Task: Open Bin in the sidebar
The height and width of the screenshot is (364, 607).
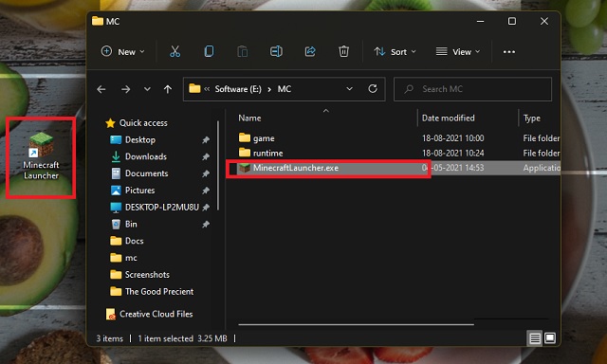Action: point(131,225)
